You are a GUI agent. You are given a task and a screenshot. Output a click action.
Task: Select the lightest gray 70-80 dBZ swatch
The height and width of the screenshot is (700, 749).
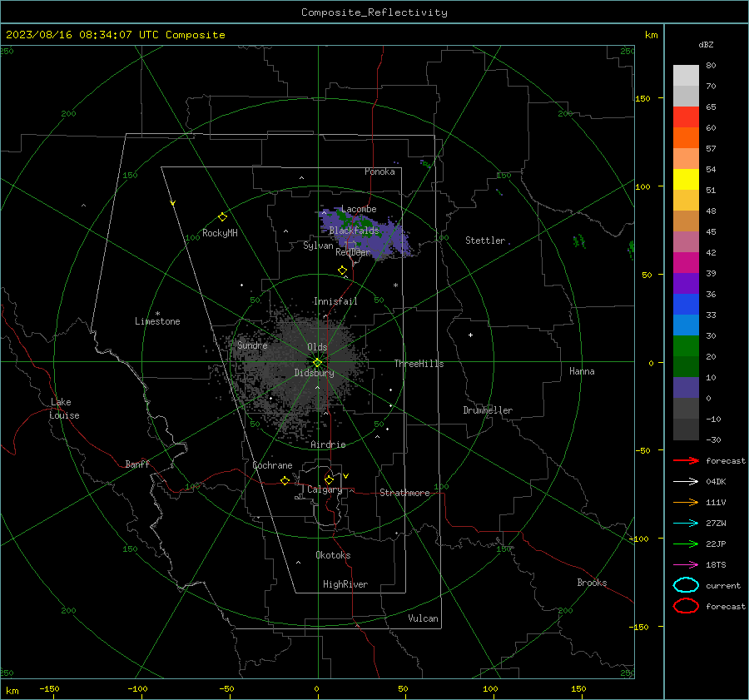686,76
